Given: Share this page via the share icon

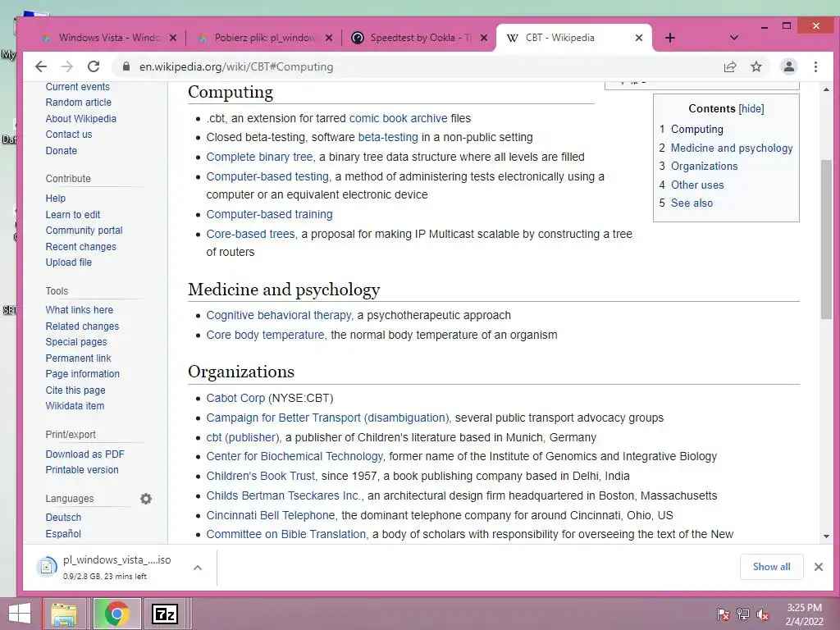Looking at the screenshot, I should tap(729, 67).
